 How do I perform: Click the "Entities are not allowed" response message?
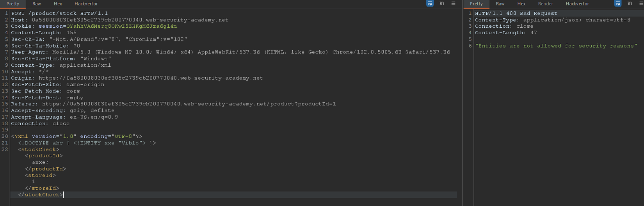coord(556,46)
